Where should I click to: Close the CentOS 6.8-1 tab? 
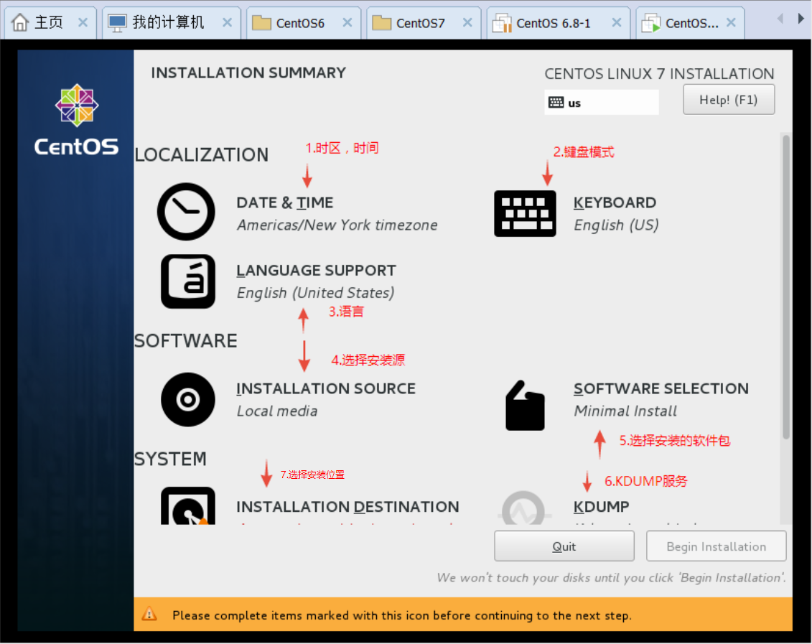617,22
